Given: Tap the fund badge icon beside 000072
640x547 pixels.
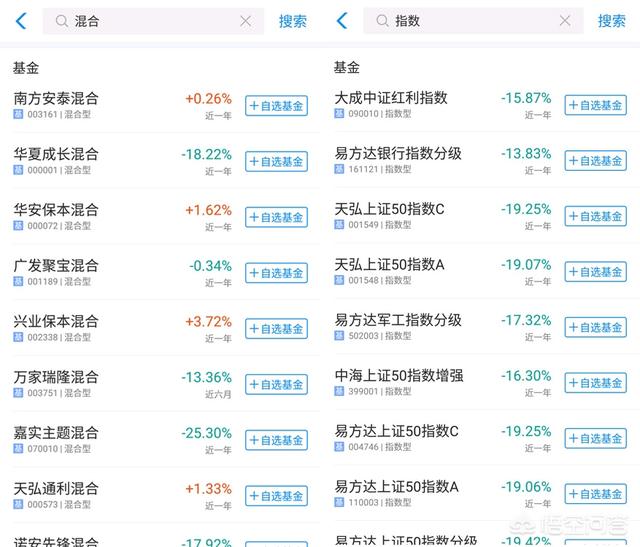Looking at the screenshot, I should 18,226.
